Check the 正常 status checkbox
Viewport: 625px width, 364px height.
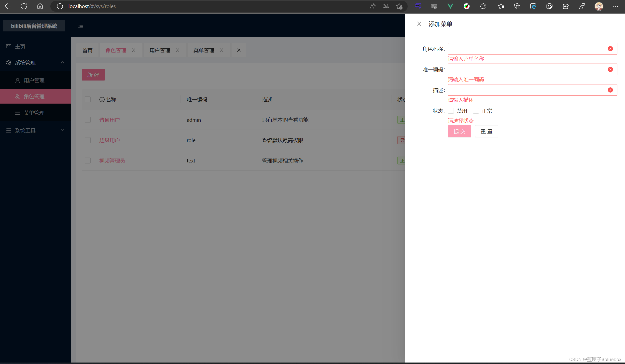tap(476, 111)
